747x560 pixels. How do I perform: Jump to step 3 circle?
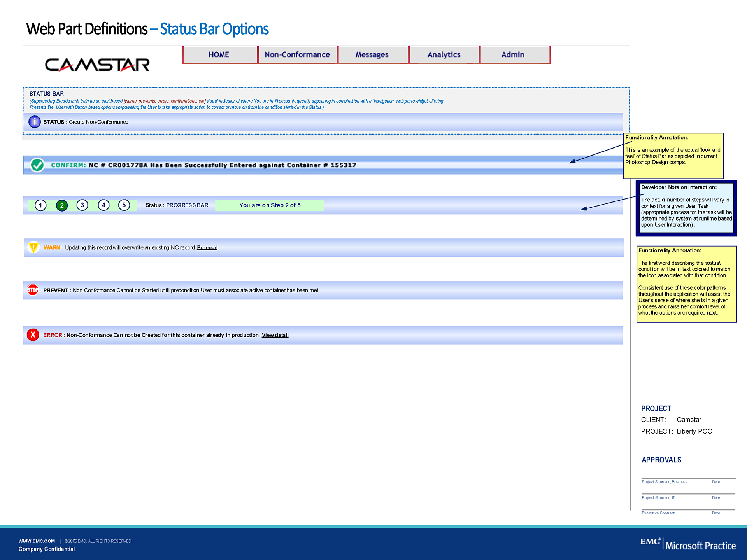point(82,205)
